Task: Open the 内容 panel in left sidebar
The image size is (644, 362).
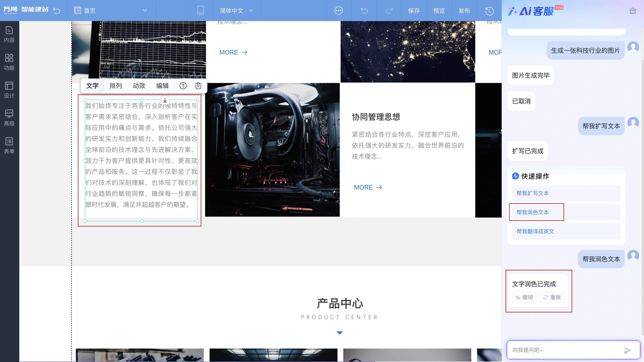Action: point(9,34)
